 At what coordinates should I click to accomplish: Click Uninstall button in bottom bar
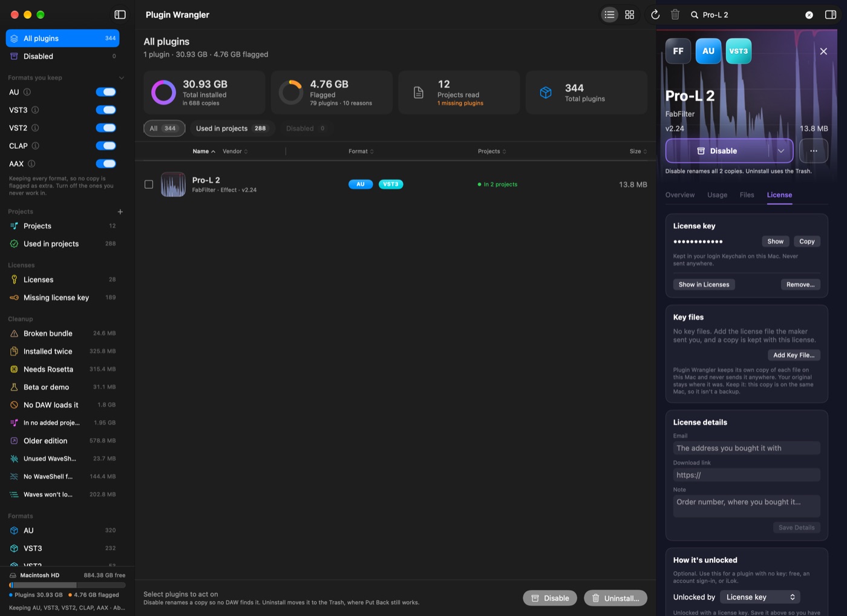click(x=615, y=598)
